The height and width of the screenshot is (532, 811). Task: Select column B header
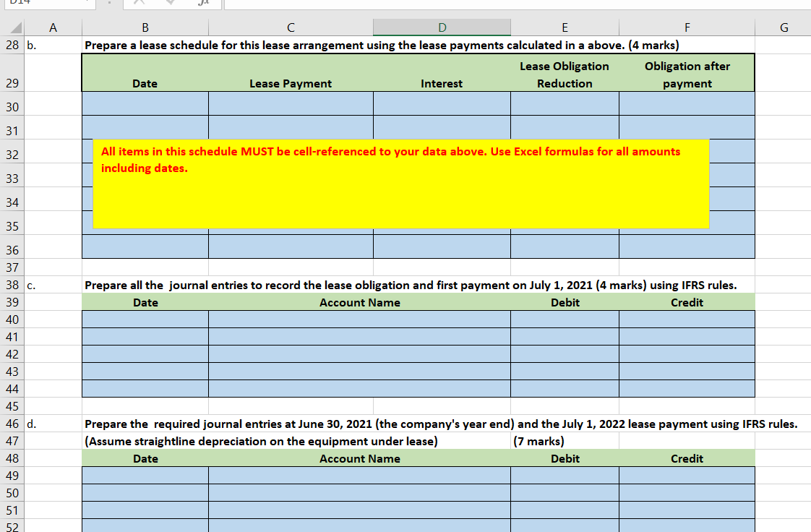[145, 27]
